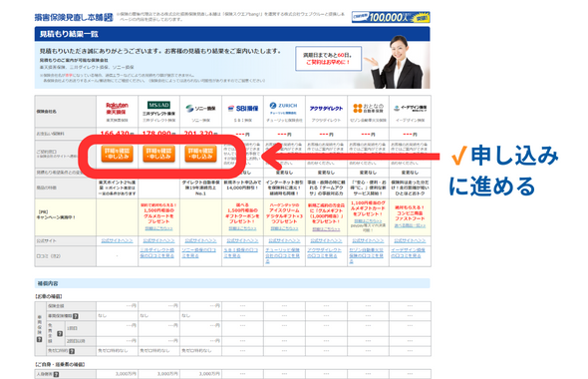Screen dimensions: 588x379
Task: Click the ZURICH logo
Action: coord(284,108)
